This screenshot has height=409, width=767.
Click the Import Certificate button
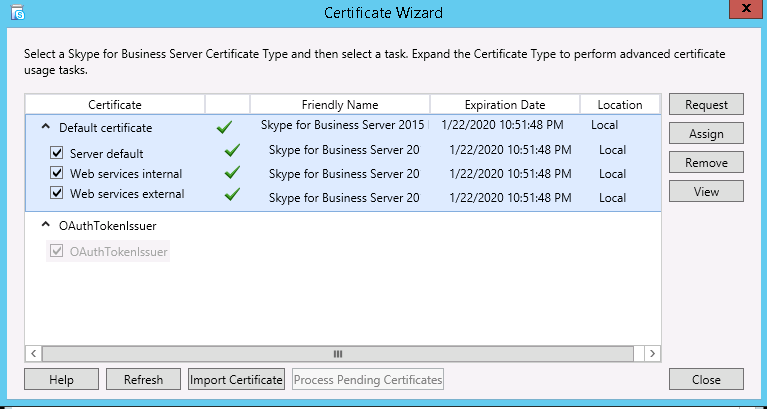click(236, 379)
